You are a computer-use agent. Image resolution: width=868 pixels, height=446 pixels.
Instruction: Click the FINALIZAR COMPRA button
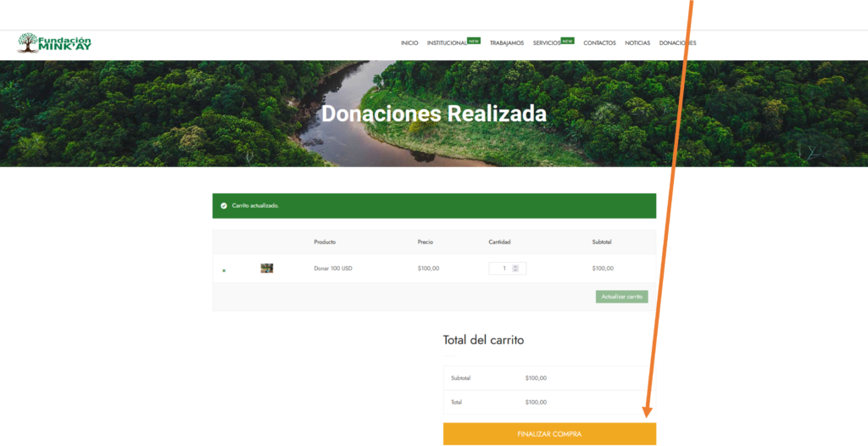[549, 434]
